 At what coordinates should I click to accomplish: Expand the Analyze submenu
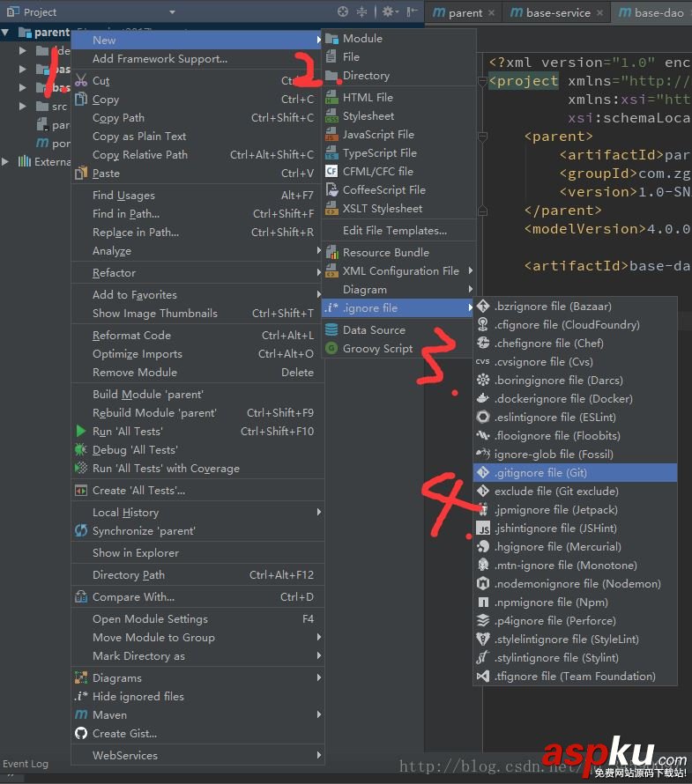tap(197, 251)
